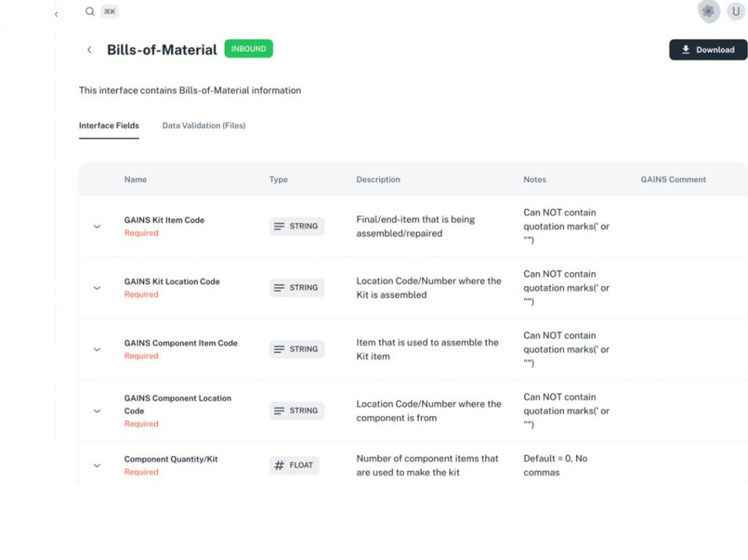
Task: Click the STRING type badge for Kit Item Code
Action: (297, 226)
